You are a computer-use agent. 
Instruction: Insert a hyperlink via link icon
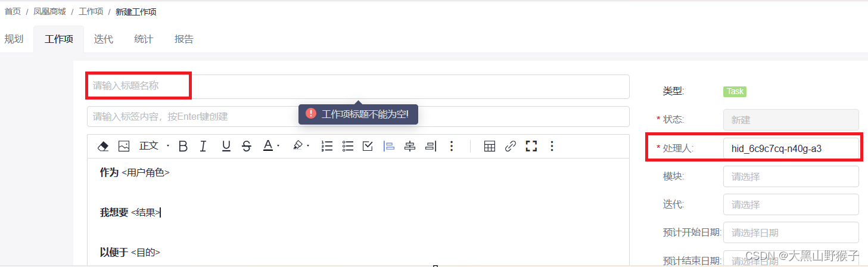point(510,146)
